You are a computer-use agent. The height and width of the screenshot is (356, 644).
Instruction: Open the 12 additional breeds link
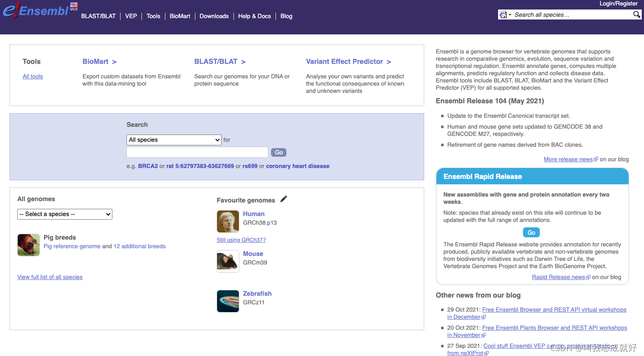pos(140,246)
